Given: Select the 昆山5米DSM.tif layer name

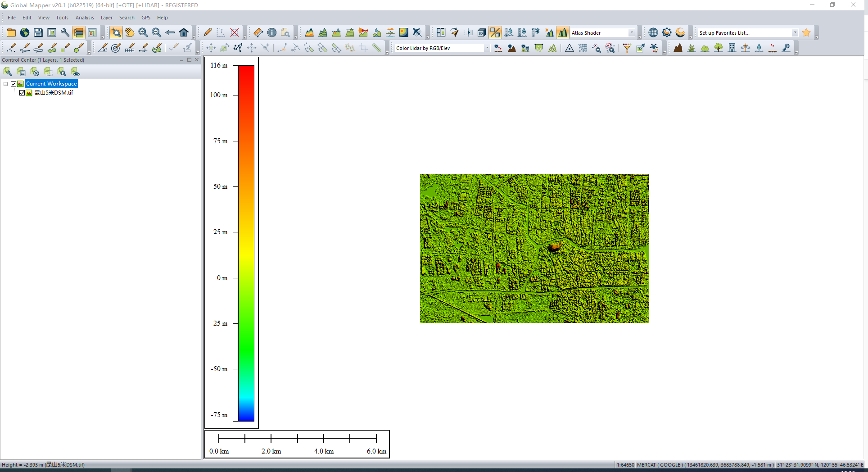Looking at the screenshot, I should (x=54, y=93).
